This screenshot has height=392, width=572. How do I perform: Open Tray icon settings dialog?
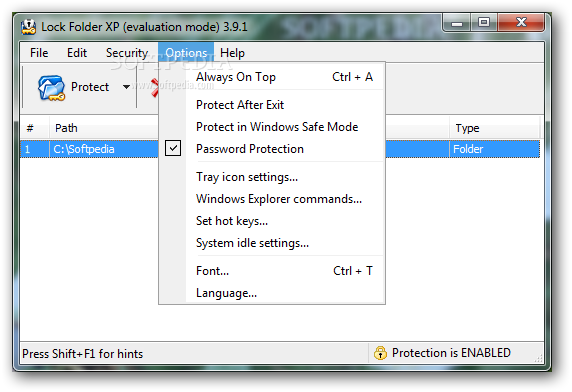click(272, 177)
